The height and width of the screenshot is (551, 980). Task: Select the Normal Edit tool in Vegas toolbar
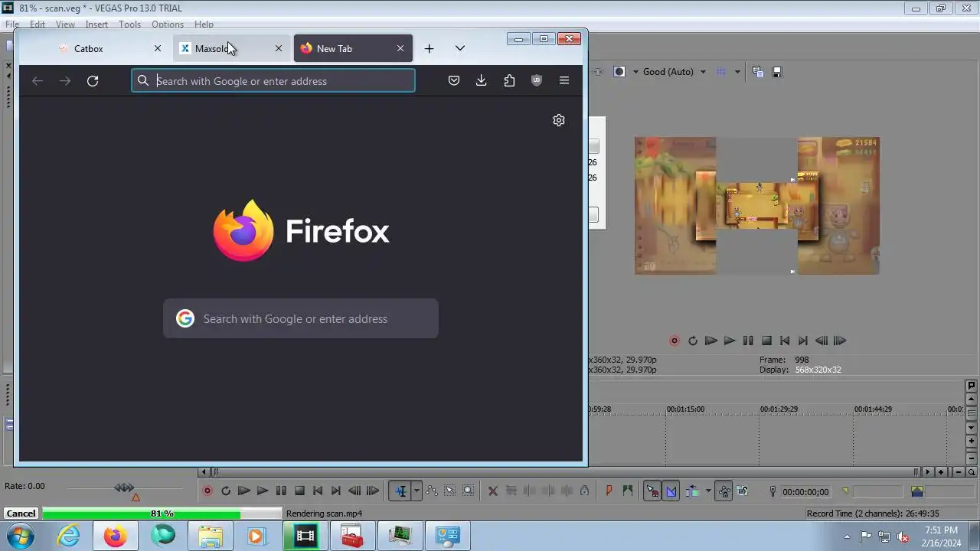point(400,491)
